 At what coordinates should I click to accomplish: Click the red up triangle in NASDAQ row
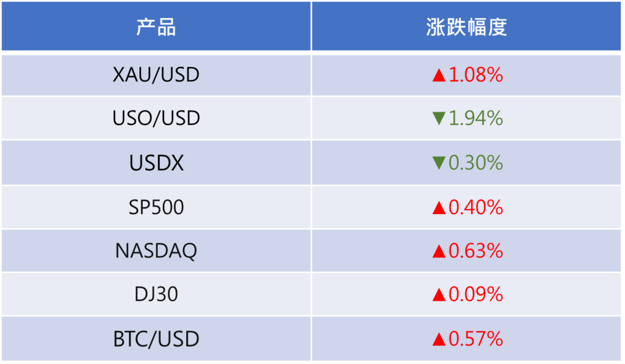coord(439,251)
